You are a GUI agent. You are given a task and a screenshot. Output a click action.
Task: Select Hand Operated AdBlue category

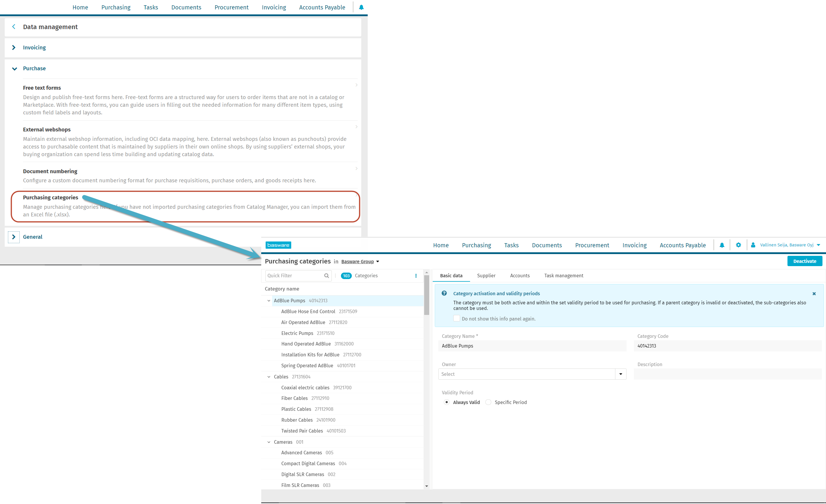(x=306, y=344)
